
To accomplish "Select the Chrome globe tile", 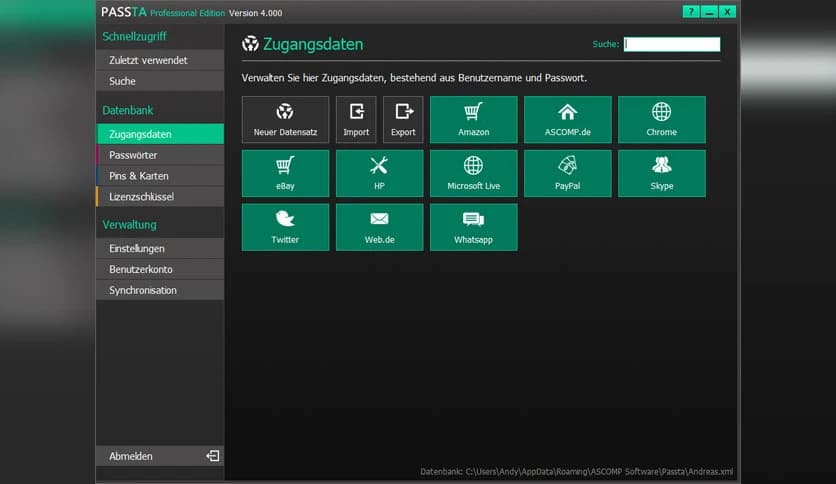I will 661,120.
